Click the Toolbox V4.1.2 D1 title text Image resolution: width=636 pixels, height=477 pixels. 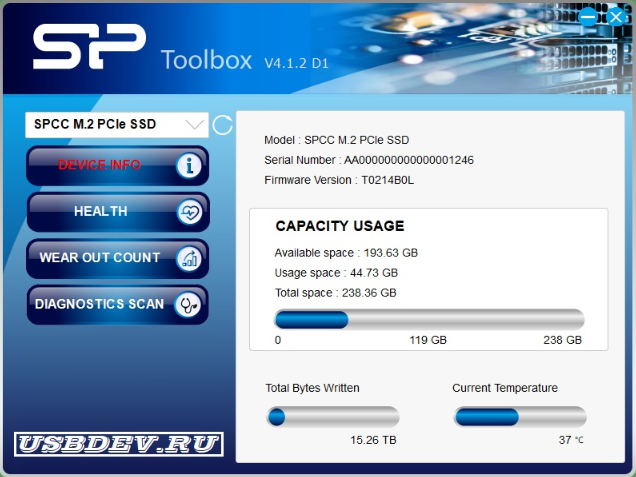pos(245,60)
